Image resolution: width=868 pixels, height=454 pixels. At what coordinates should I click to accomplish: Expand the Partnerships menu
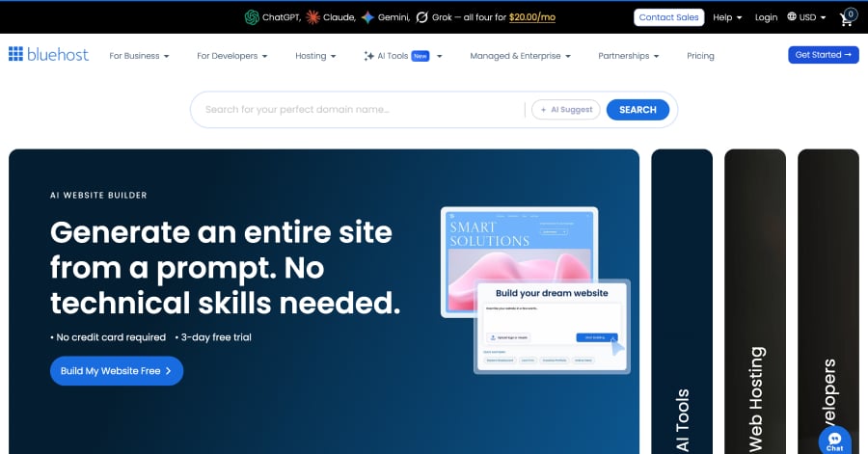tap(628, 56)
